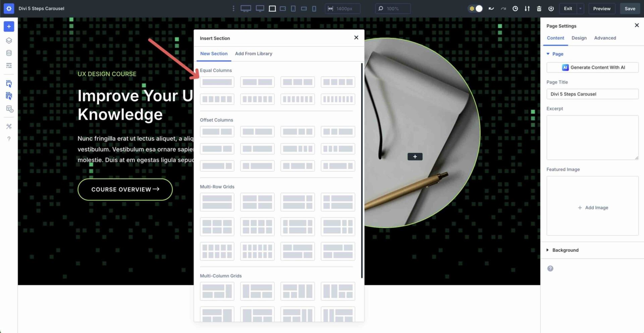Switch to the Add From Library tab

pyautogui.click(x=254, y=54)
